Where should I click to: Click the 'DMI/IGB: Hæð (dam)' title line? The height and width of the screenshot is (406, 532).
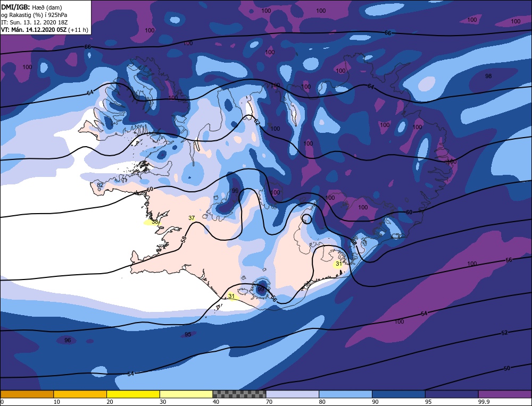pyautogui.click(x=32, y=7)
